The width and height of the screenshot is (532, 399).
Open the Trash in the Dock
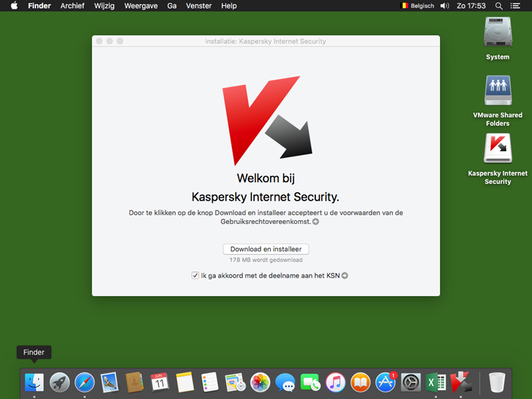(x=497, y=382)
